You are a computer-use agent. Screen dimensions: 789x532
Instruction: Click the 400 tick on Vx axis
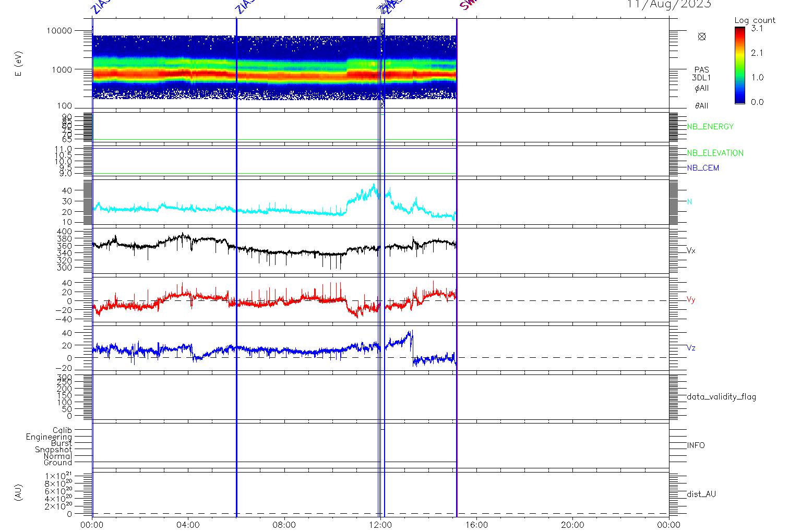point(66,232)
